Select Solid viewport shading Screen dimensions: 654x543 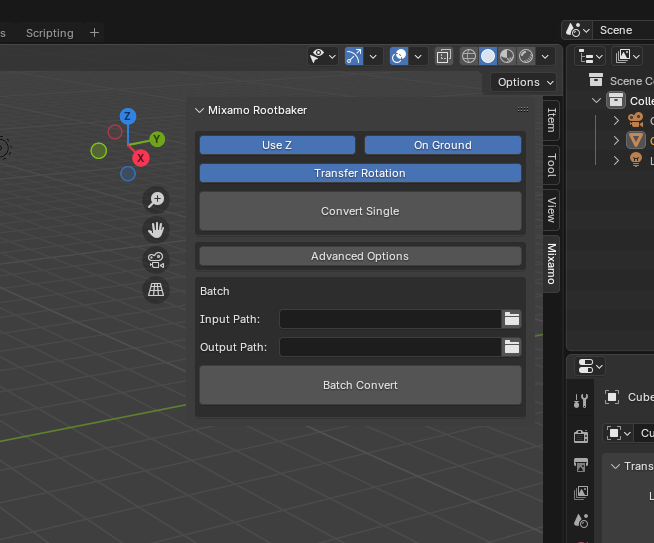tap(488, 56)
